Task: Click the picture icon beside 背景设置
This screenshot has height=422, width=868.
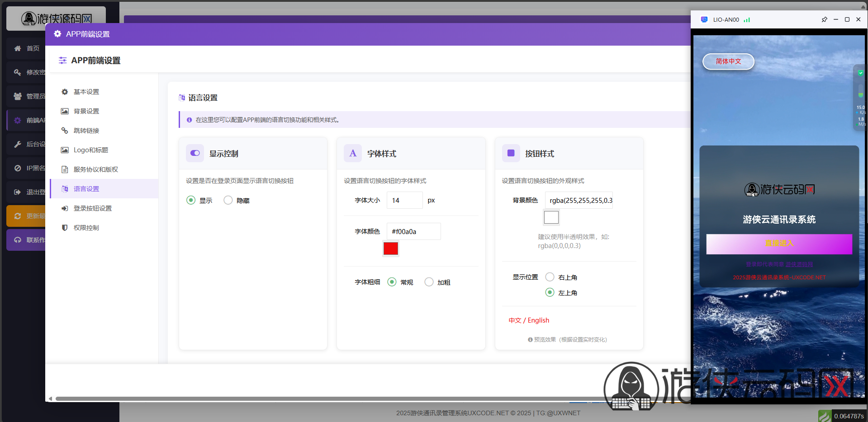Action: [65, 111]
